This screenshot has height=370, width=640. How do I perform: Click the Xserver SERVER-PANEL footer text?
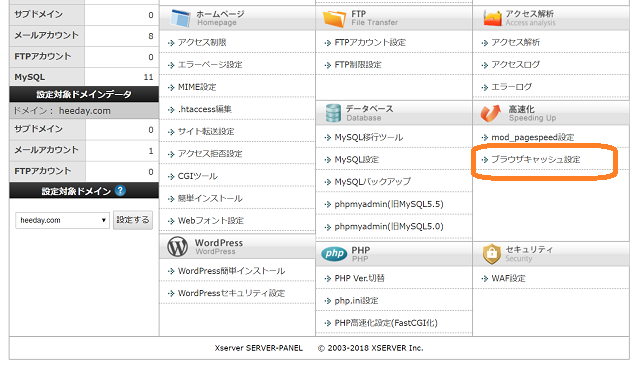tap(259, 348)
